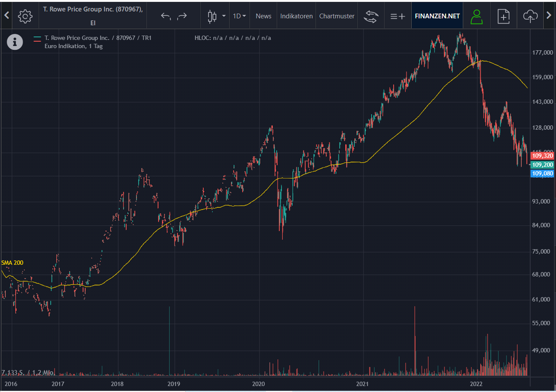Click the compare symbols swap icon

[371, 16]
